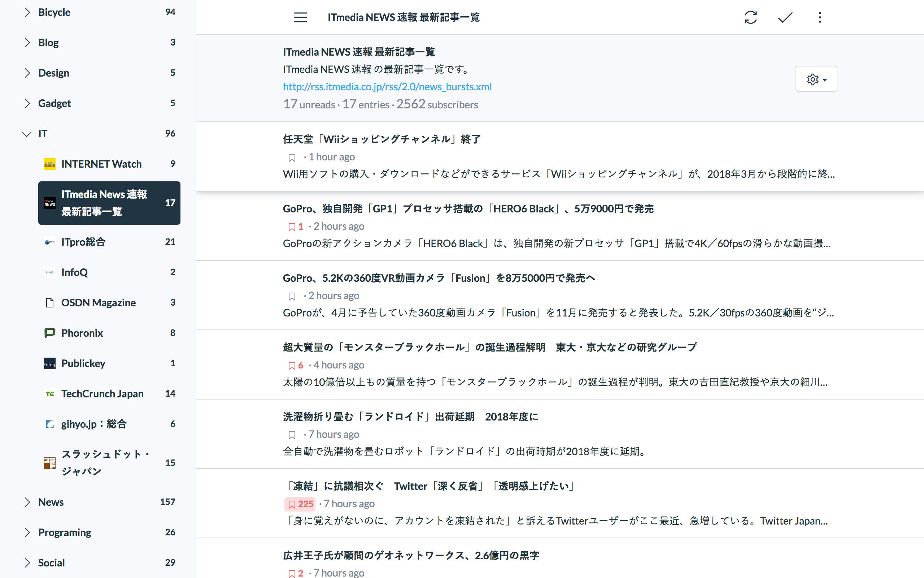Toggle bookmark on Monster Black Hole article
This screenshot has width=924, height=578.
coord(296,366)
